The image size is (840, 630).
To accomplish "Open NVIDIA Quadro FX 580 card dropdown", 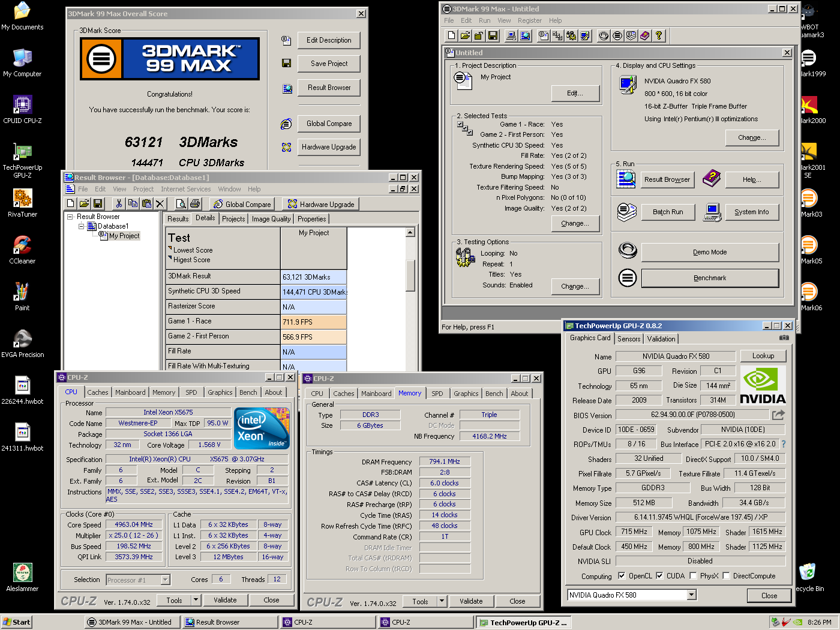I will [x=691, y=595].
